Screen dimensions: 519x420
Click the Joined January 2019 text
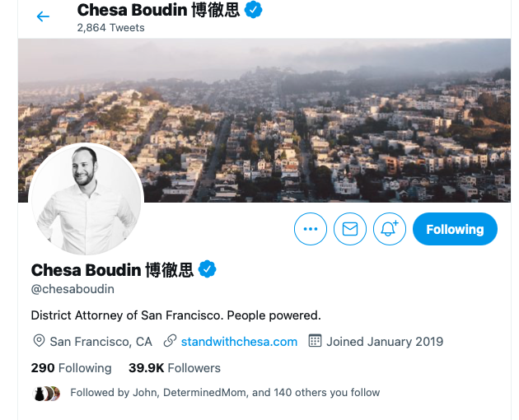385,342
